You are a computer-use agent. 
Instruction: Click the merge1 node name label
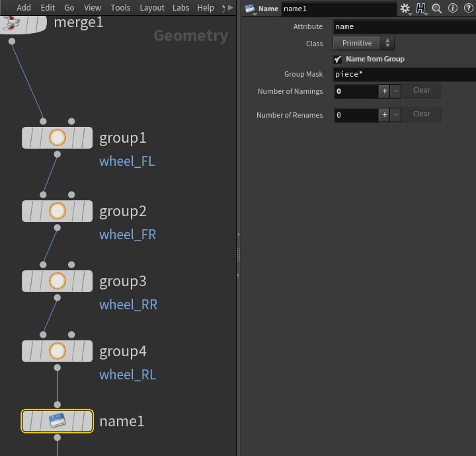(79, 22)
